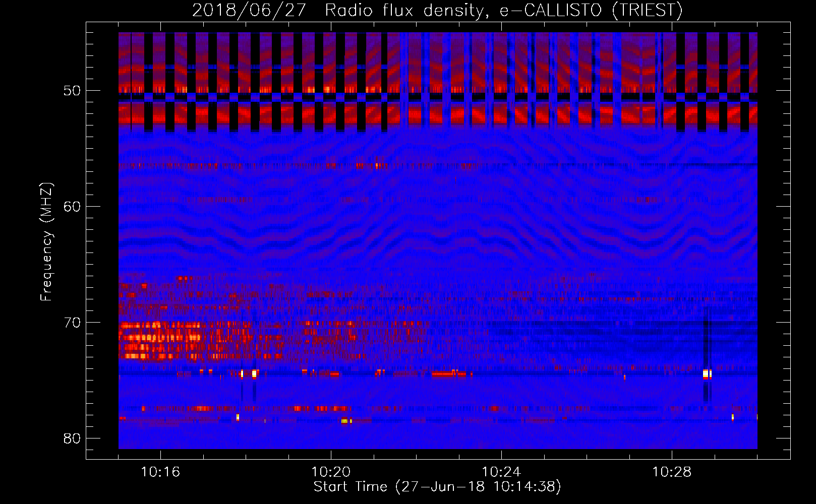Select the 10:24 time tick label
816x504 pixels.
coord(501,472)
